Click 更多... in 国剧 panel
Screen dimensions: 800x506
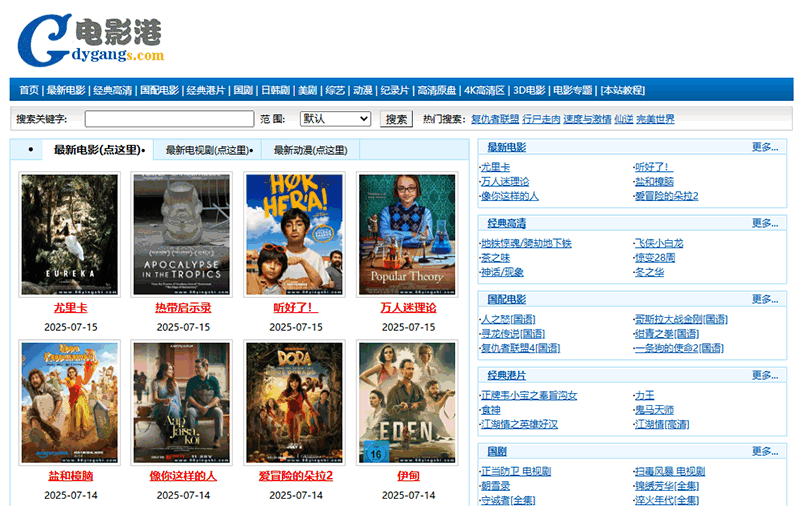[x=765, y=451]
